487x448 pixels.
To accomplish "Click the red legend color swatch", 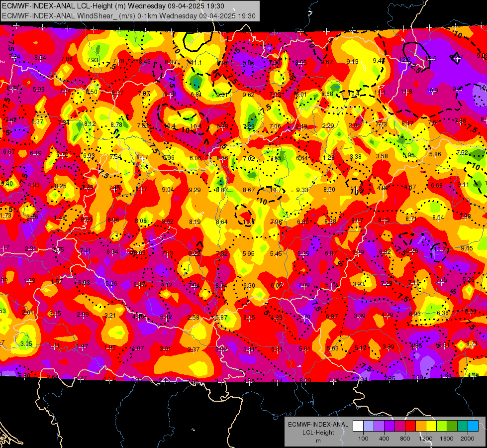I will (410, 426).
